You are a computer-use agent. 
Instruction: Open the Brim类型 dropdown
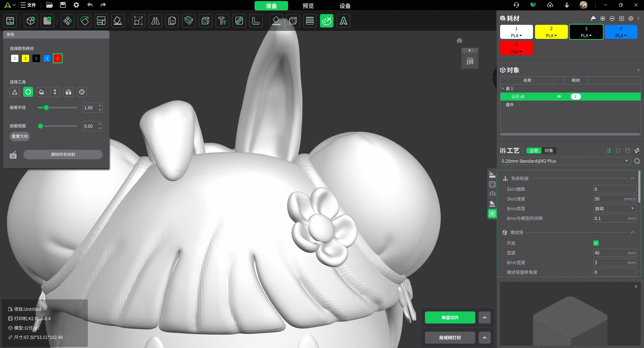[x=615, y=209]
